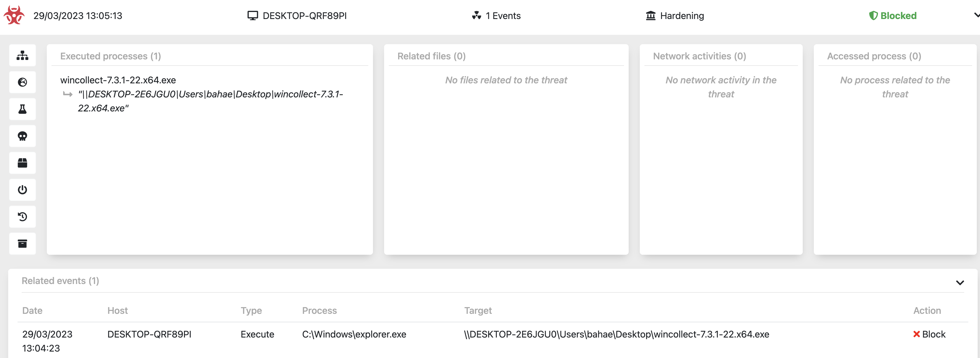Click the history clock icon
The width and height of the screenshot is (980, 358).
coord(23,217)
